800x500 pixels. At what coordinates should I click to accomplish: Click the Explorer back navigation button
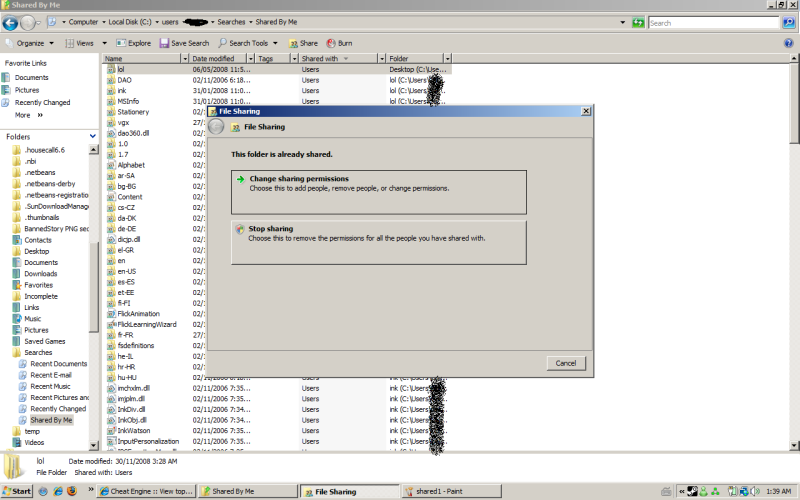[x=12, y=22]
